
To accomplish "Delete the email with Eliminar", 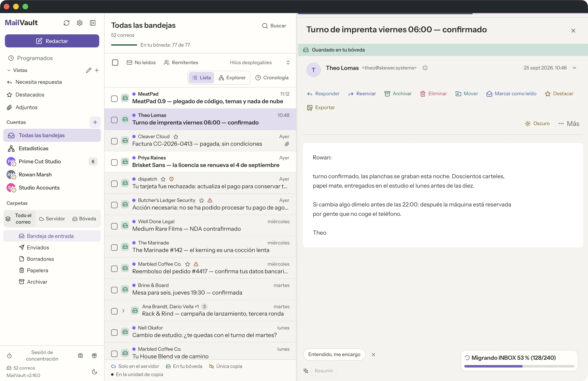I will coord(433,94).
